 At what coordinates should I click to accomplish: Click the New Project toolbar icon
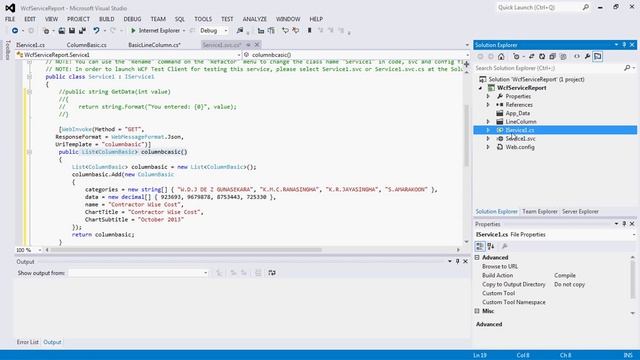[46, 31]
